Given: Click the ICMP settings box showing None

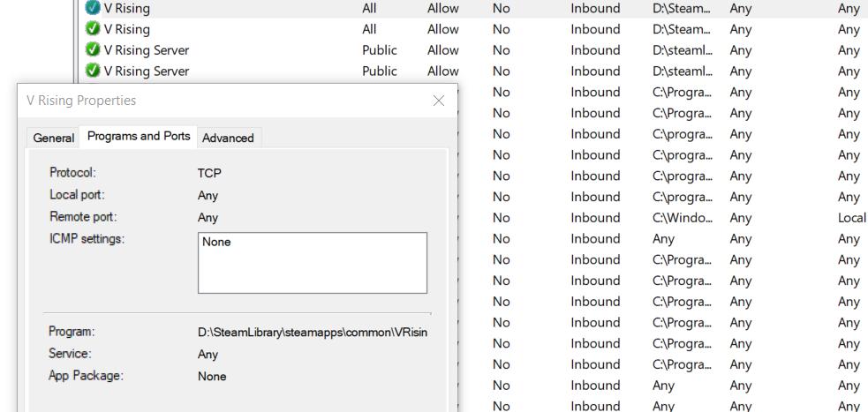Looking at the screenshot, I should point(313,263).
